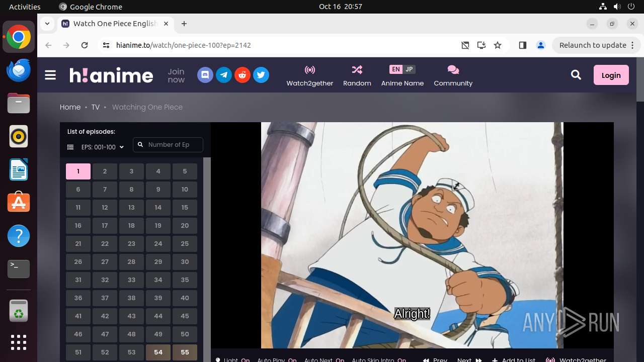Click the video player frame
This screenshot has height=362, width=644.
pyautogui.click(x=412, y=235)
